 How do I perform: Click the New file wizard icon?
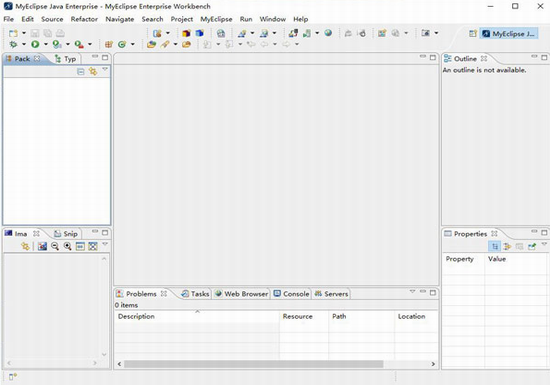[x=13, y=33]
